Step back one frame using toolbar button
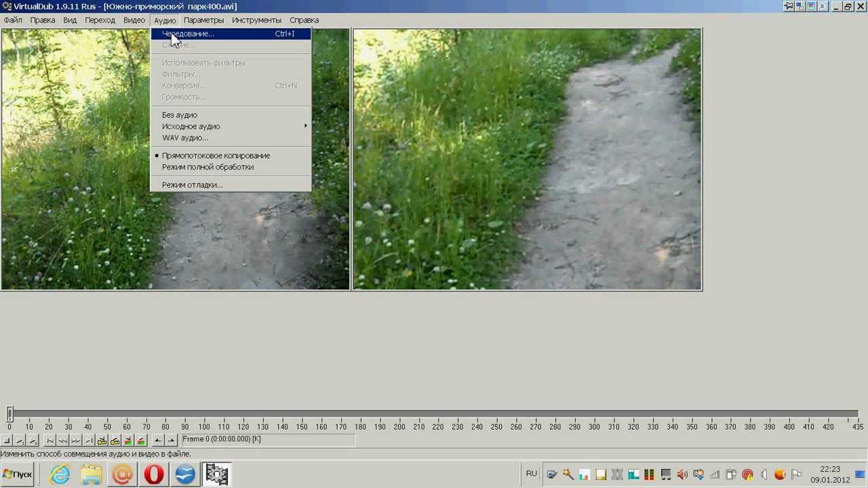Viewport: 868px width, 488px height. pos(62,441)
